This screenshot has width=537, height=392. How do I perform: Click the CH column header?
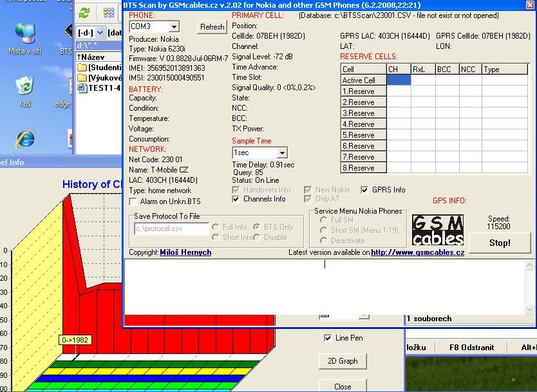(399, 69)
